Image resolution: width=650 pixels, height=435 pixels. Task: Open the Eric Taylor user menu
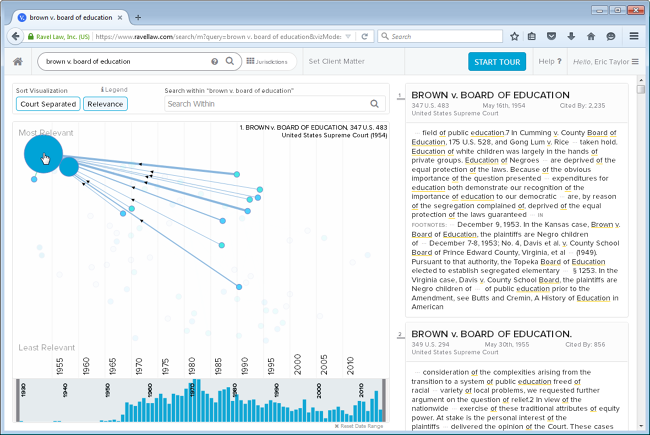[606, 61]
